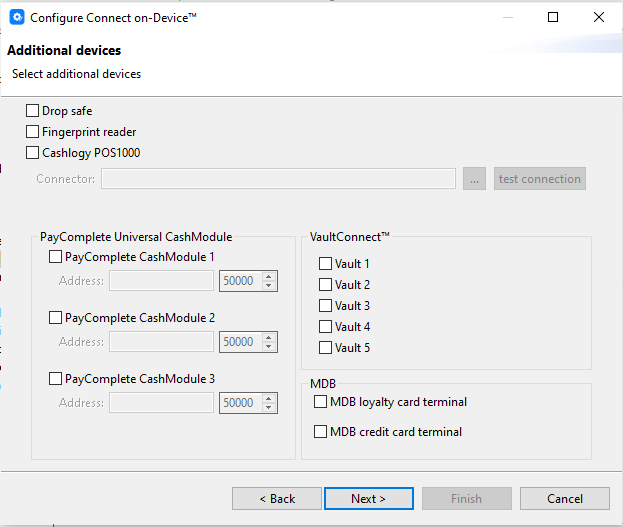Cancel the configuration wizard
This screenshot has height=527, width=623.
565,498
